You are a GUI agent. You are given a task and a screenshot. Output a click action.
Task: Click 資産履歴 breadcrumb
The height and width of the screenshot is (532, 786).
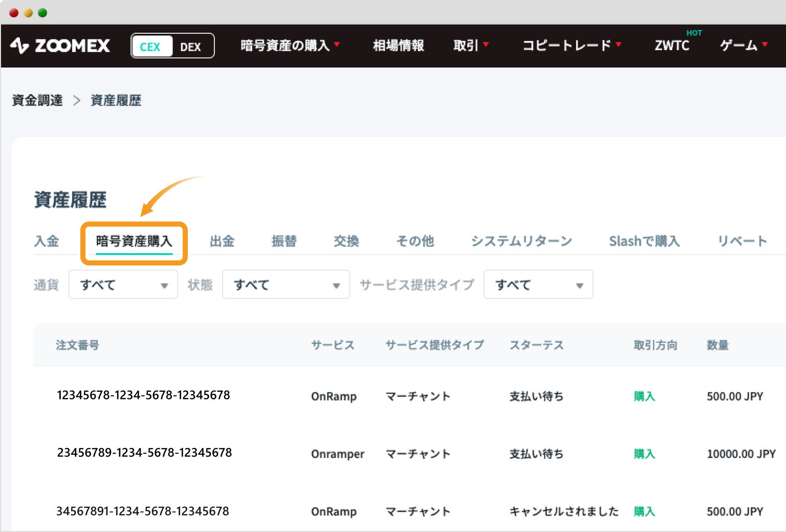116,100
